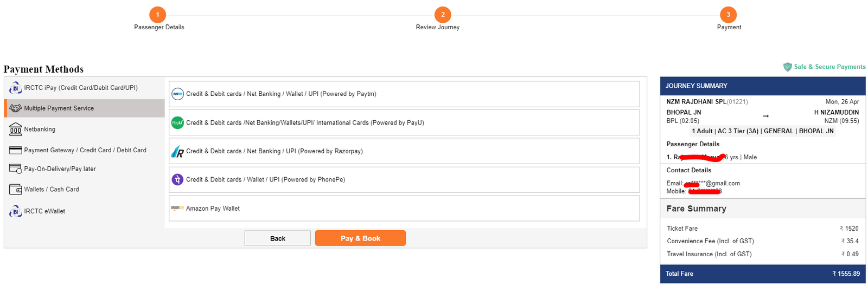868x292 pixels.
Task: Click the Pay-On-Delivery icon
Action: pyautogui.click(x=15, y=168)
